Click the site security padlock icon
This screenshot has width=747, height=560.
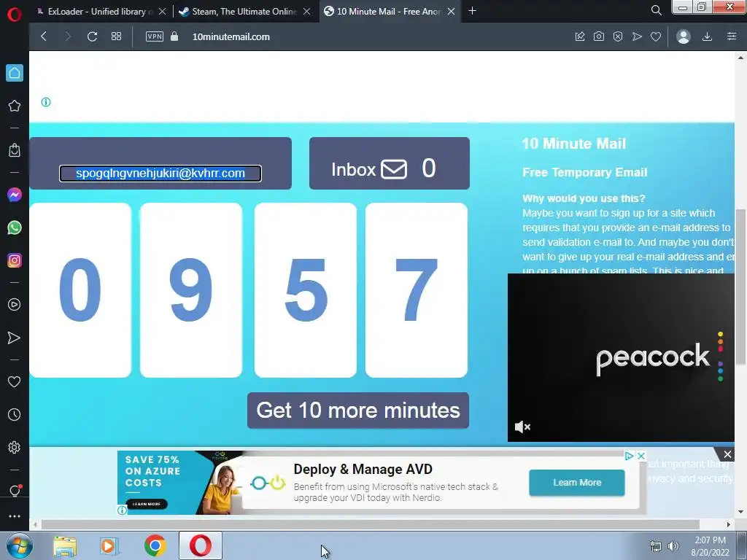coord(174,36)
